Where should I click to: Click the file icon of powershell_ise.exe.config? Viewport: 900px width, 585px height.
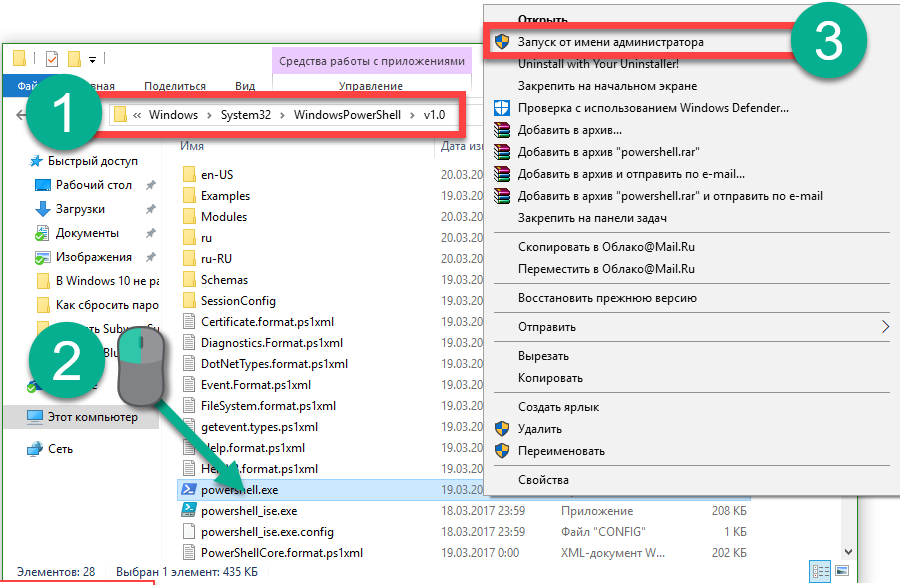188,532
